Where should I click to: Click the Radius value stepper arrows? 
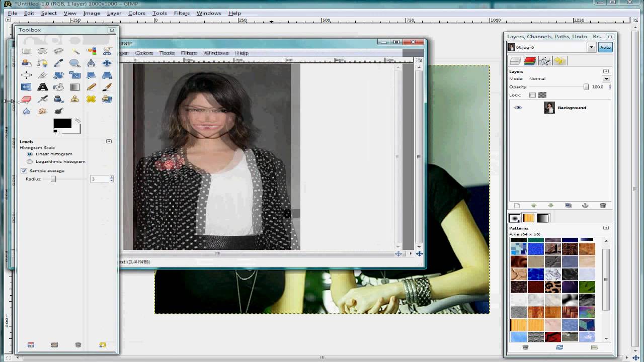[111, 179]
